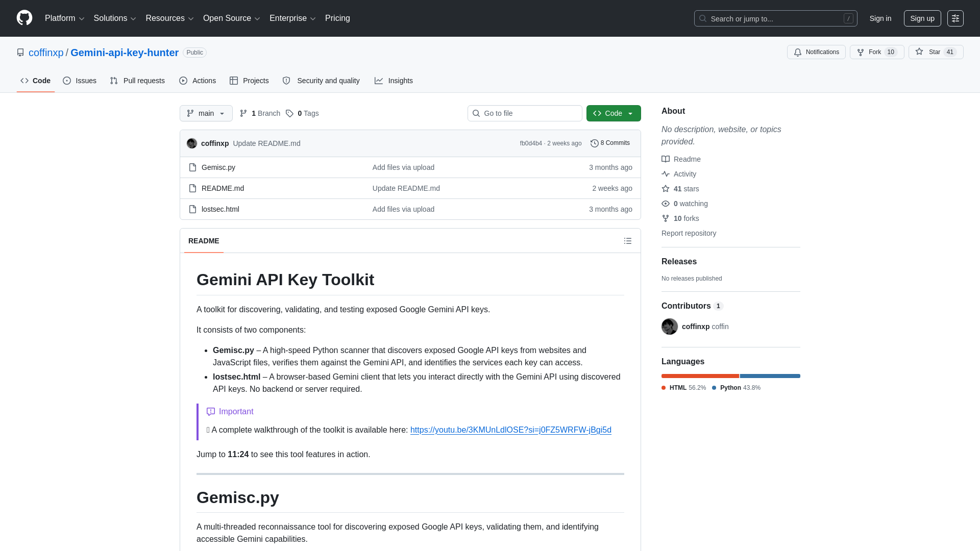This screenshot has height=551, width=980.
Task: Open the lostsec.html file
Action: click(220, 209)
